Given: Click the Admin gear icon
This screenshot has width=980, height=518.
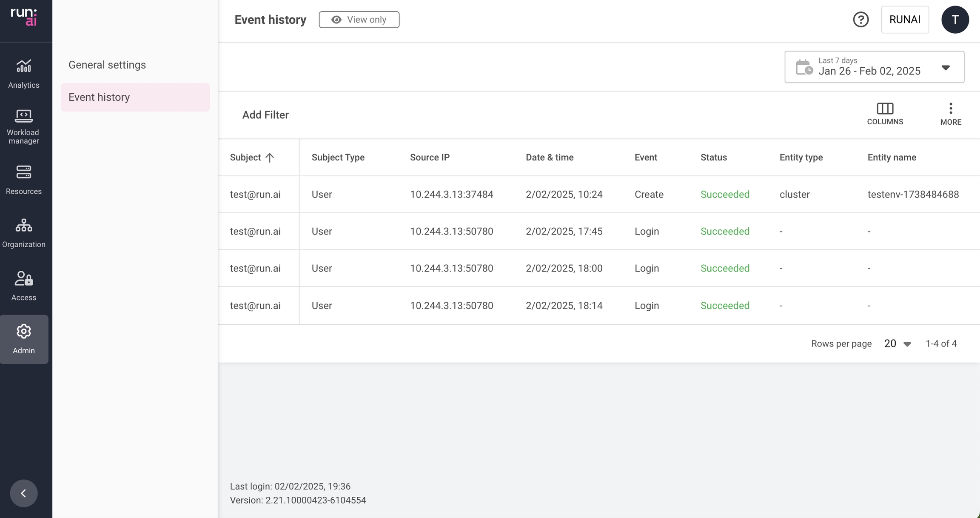Looking at the screenshot, I should point(24,332).
